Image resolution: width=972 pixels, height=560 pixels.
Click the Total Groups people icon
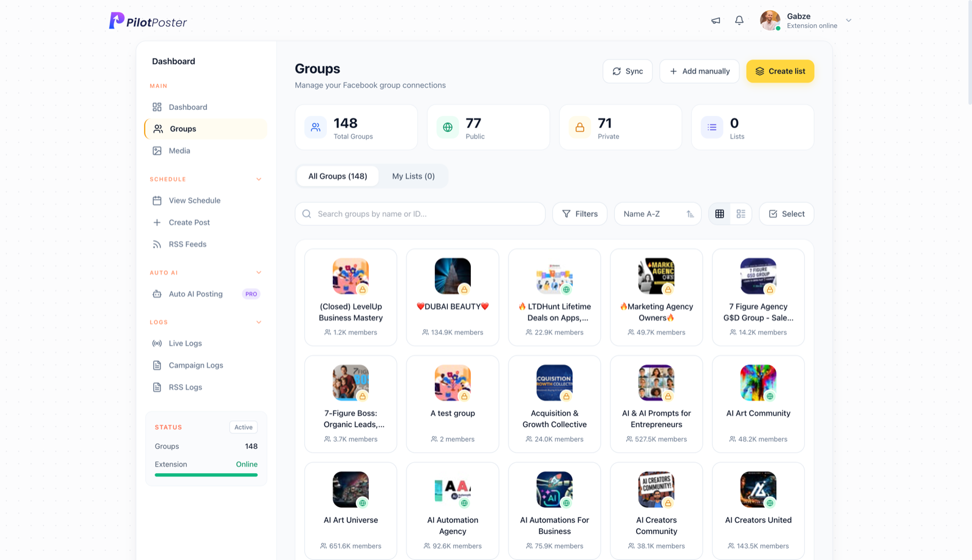click(x=315, y=128)
